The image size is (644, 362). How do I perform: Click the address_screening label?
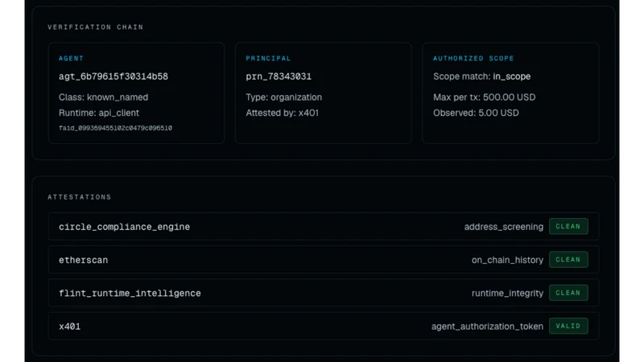pos(504,227)
